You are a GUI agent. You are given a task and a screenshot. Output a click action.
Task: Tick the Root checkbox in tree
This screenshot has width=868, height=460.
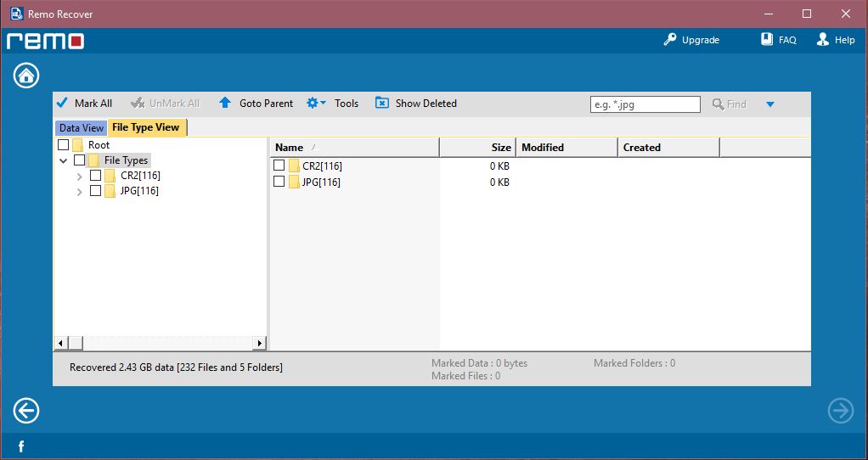coord(63,145)
